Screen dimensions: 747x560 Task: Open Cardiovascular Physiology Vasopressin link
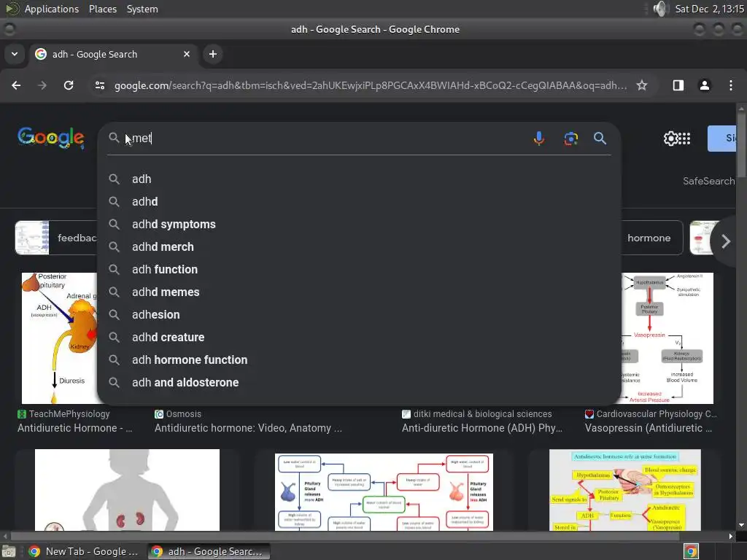[649, 428]
